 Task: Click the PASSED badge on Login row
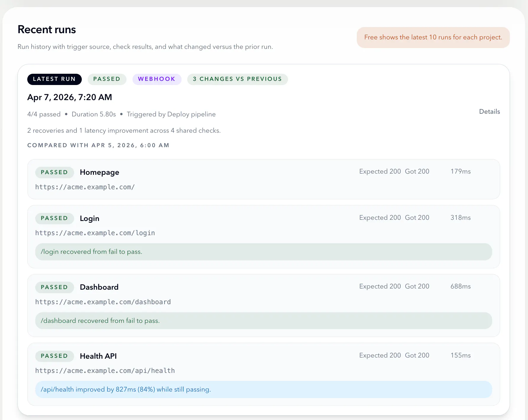click(x=55, y=218)
